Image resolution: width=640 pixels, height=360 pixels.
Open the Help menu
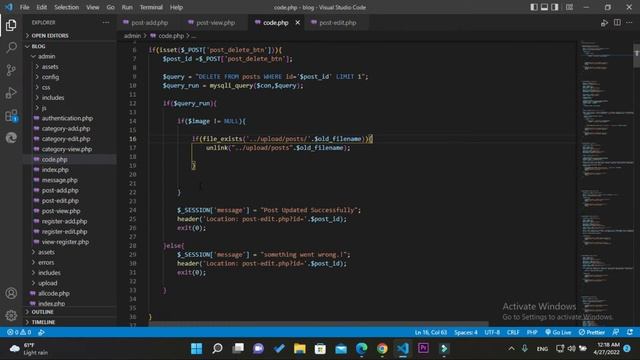176,7
